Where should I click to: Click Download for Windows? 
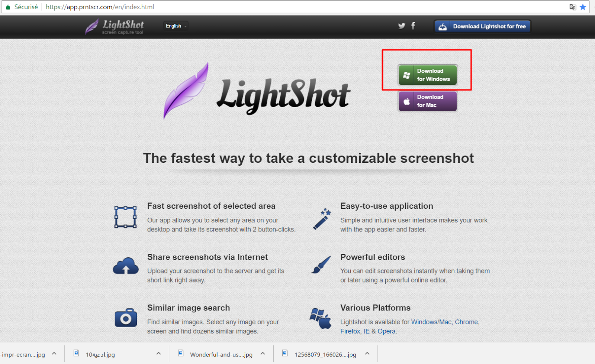[x=427, y=75]
